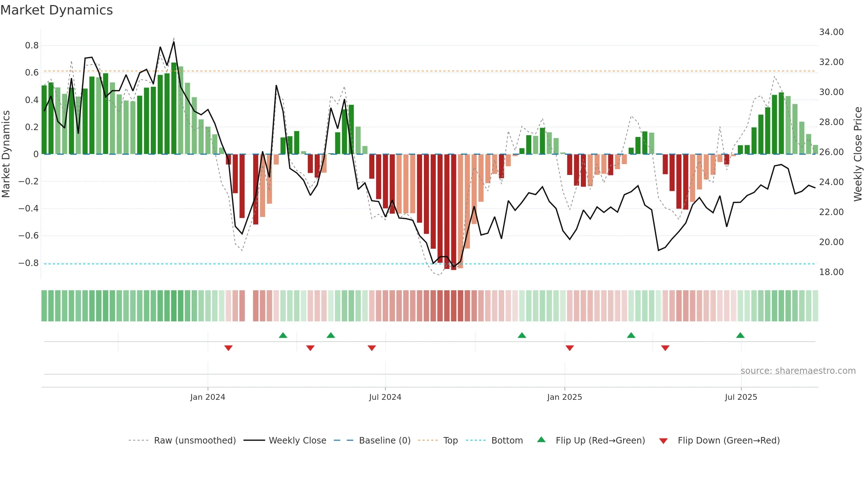Image resolution: width=868 pixels, height=488 pixels.
Task: Click the −0.4 left axis tick label
Action: point(29,209)
